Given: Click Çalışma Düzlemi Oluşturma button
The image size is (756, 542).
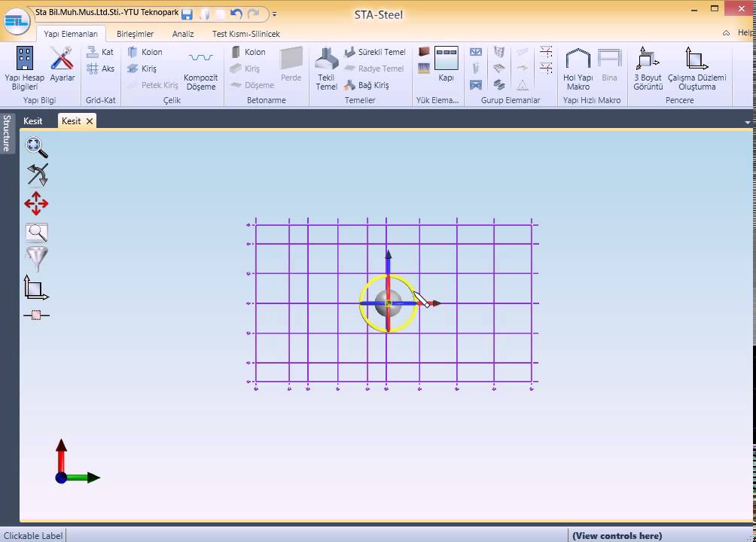Looking at the screenshot, I should 697,69.
